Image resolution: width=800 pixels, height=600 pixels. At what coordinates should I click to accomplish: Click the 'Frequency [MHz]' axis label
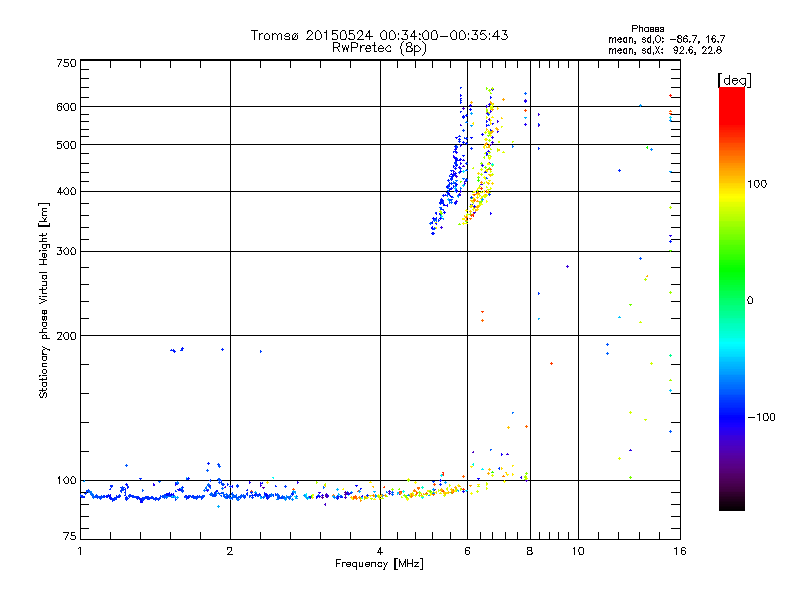(379, 564)
